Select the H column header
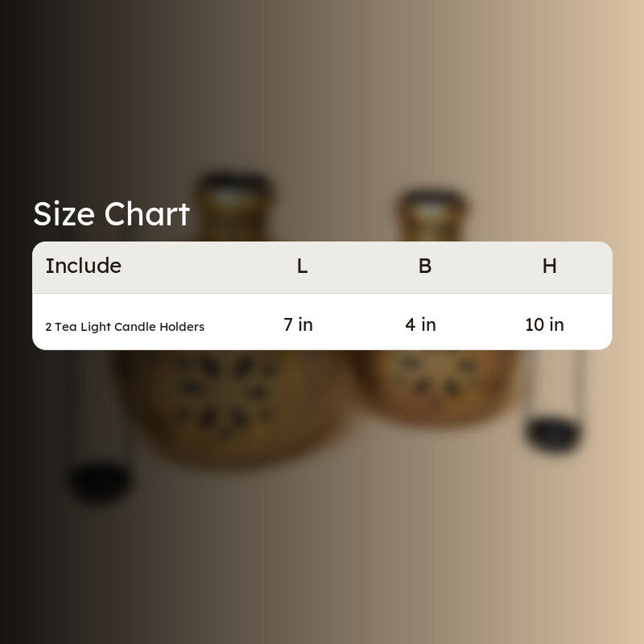Screen dimensions: 644x644 point(550,266)
